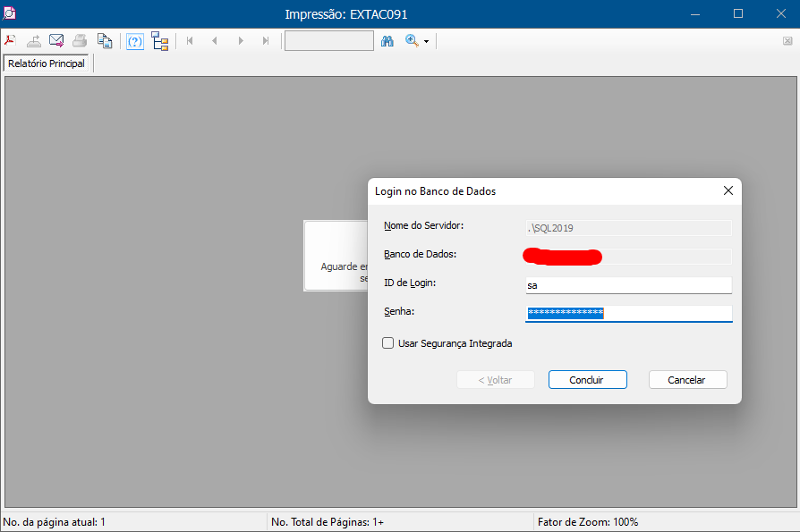The width and height of the screenshot is (800, 532).
Task: Click the ID de Login field
Action: coord(629,285)
